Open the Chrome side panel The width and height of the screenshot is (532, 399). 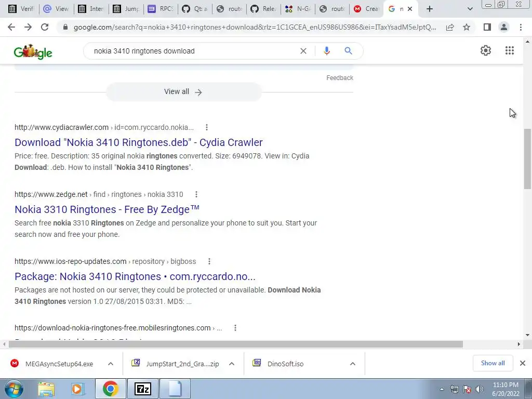(487, 27)
